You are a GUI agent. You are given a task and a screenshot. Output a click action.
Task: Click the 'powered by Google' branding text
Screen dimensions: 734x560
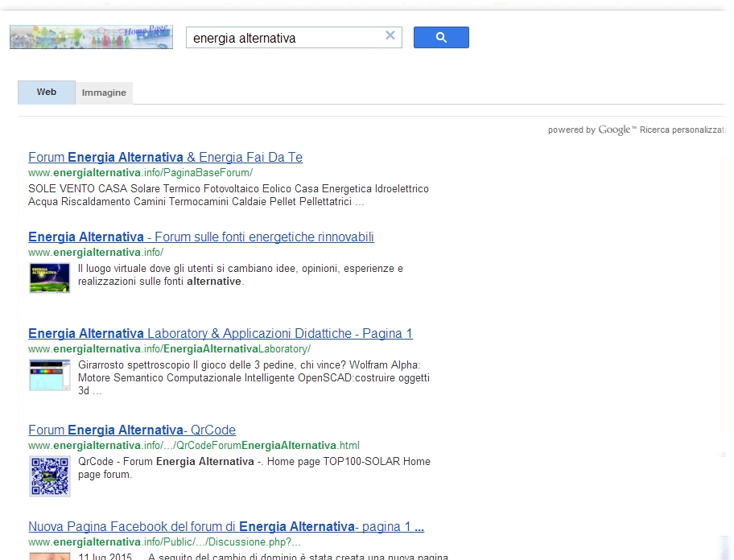pyautogui.click(x=592, y=130)
